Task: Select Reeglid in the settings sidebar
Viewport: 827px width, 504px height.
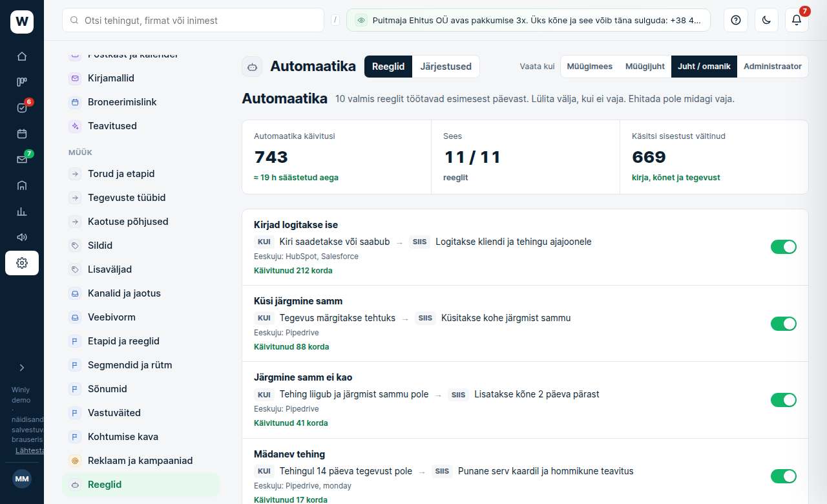Action: (141, 485)
